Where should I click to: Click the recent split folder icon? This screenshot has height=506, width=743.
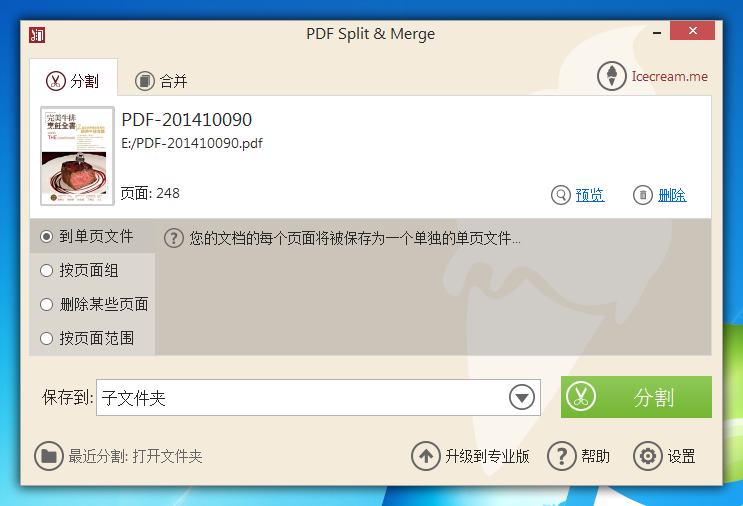click(48, 456)
